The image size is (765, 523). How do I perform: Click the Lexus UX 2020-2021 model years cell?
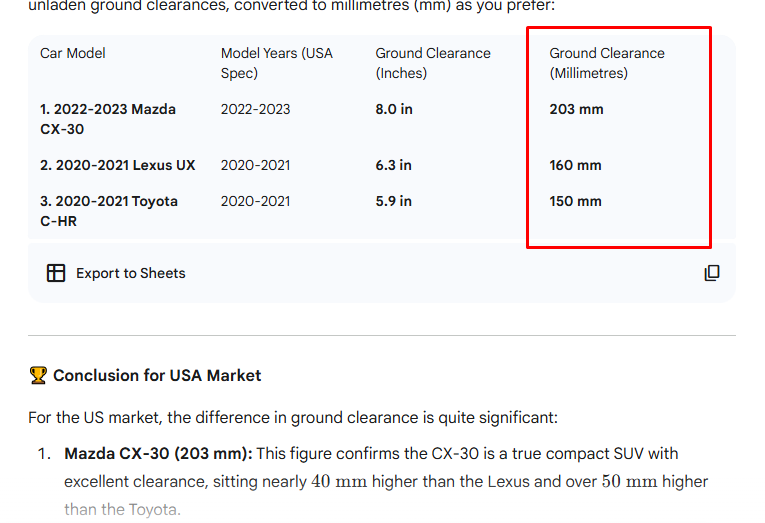(x=255, y=165)
